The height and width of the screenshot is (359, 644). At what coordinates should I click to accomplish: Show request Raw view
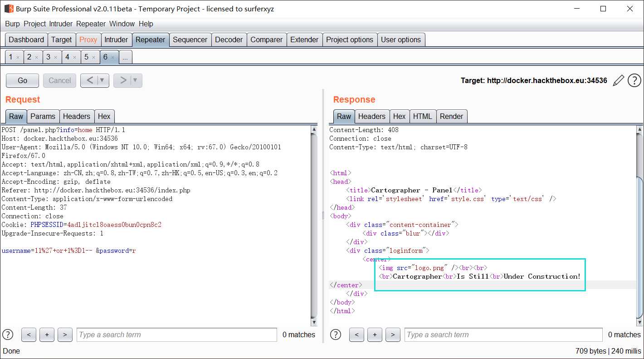pos(16,116)
